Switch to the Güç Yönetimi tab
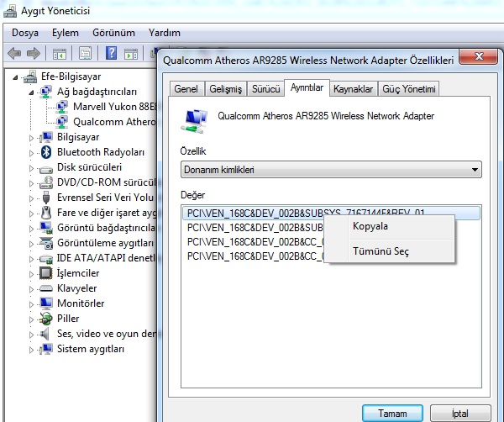The width and height of the screenshot is (504, 422). (409, 89)
